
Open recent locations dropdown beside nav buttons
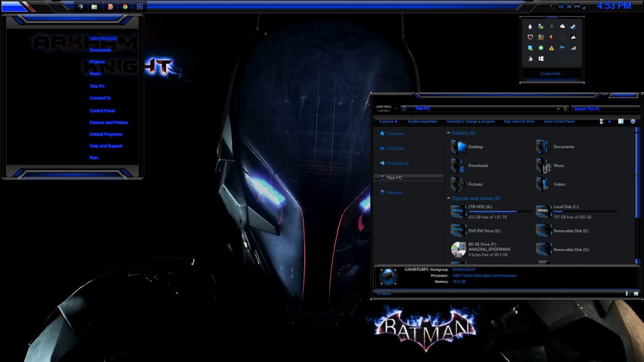click(x=395, y=109)
